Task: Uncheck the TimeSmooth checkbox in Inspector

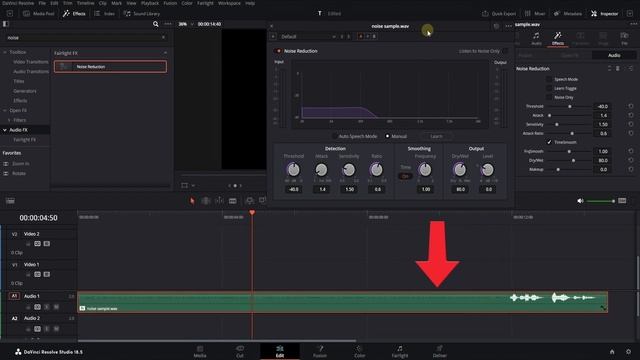Action: point(549,142)
